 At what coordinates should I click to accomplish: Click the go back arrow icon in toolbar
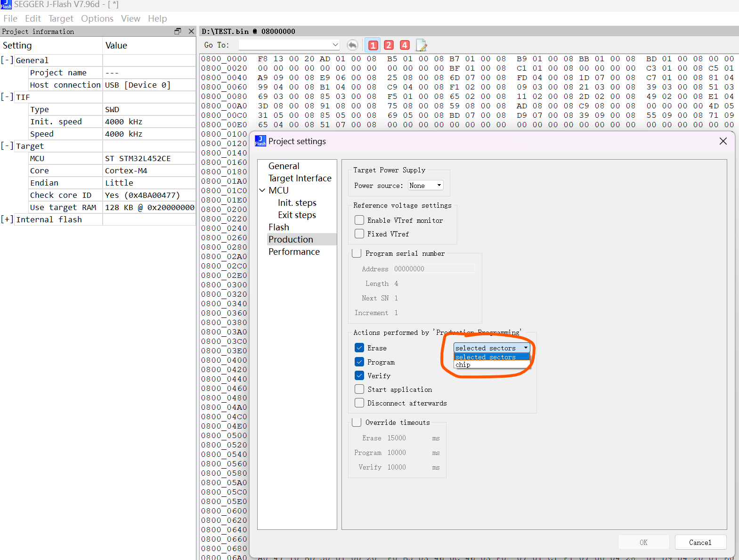point(352,45)
